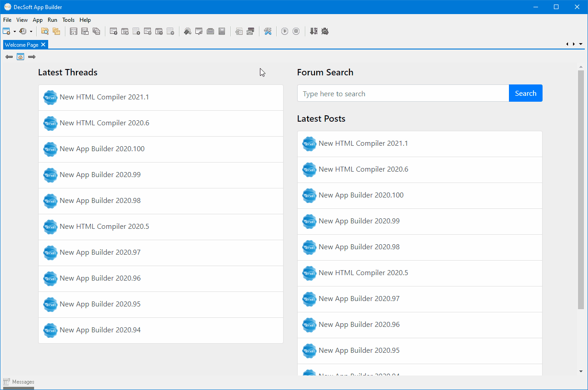Click the forum search input field
The height and width of the screenshot is (390, 588).
pyautogui.click(x=403, y=94)
